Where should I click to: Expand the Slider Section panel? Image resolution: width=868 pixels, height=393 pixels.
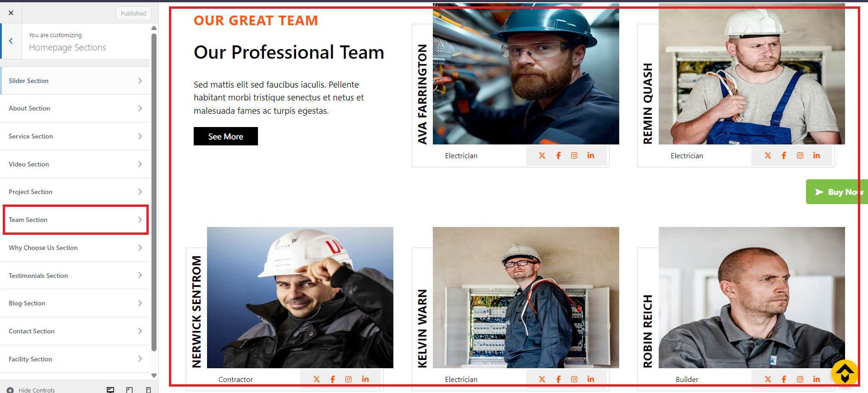[76, 81]
